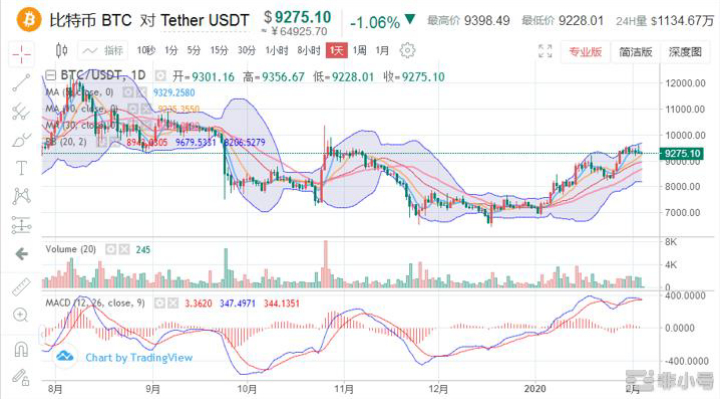The image size is (720, 399).
Task: Switch to 简洁版 view
Action: pyautogui.click(x=636, y=52)
